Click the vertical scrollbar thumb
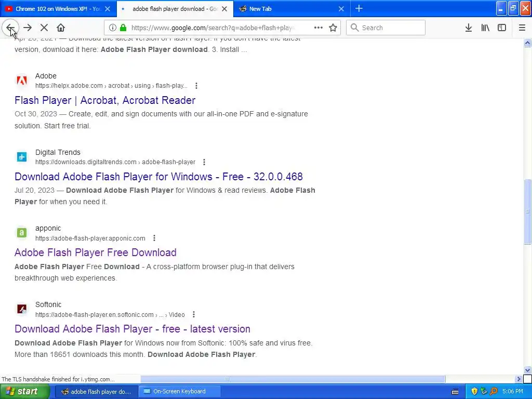 [527, 211]
